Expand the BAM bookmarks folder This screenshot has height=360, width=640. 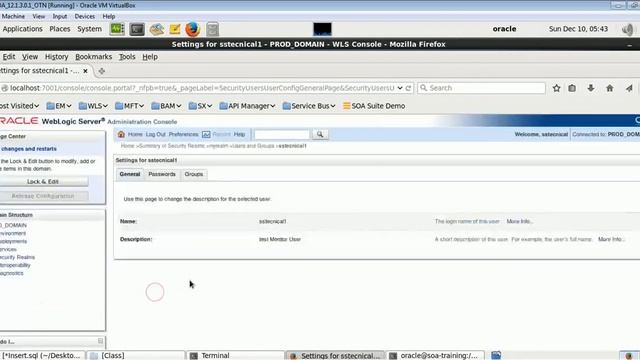tap(166, 106)
